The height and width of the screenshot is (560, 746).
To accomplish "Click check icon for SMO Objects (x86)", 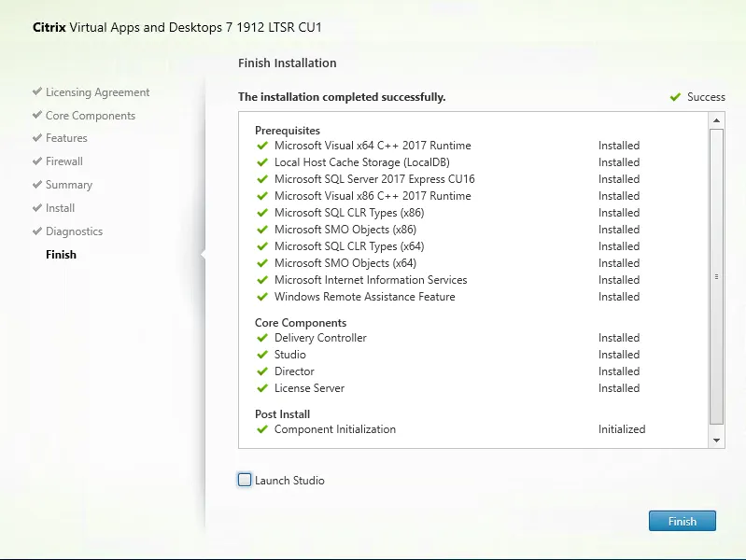I will (x=262, y=230).
